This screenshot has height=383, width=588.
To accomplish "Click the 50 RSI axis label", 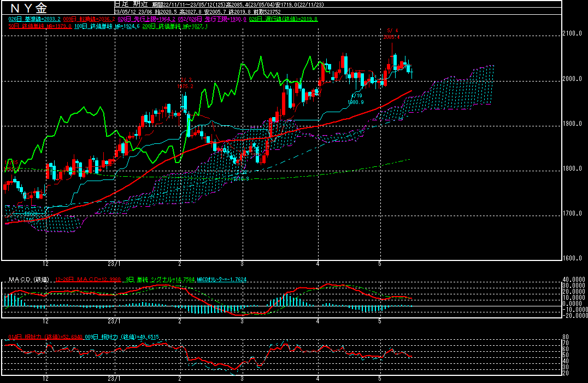I will pos(566,355).
